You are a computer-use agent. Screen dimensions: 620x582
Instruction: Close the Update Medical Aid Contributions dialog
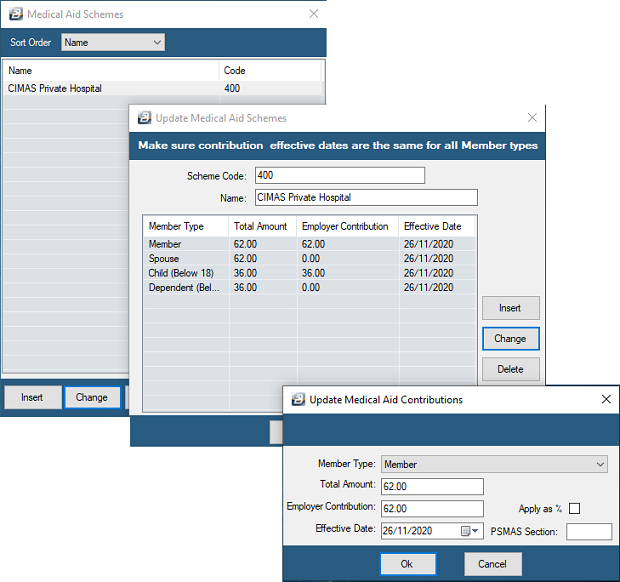click(x=606, y=399)
